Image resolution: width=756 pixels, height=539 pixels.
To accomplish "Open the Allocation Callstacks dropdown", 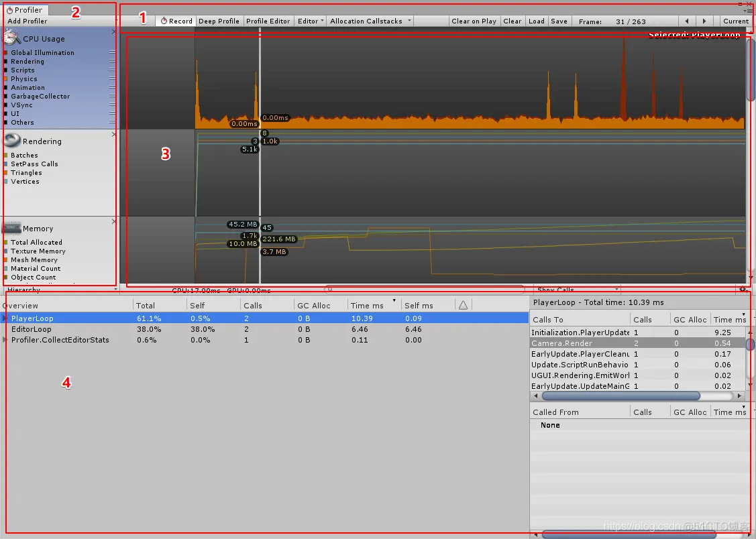I will [370, 21].
